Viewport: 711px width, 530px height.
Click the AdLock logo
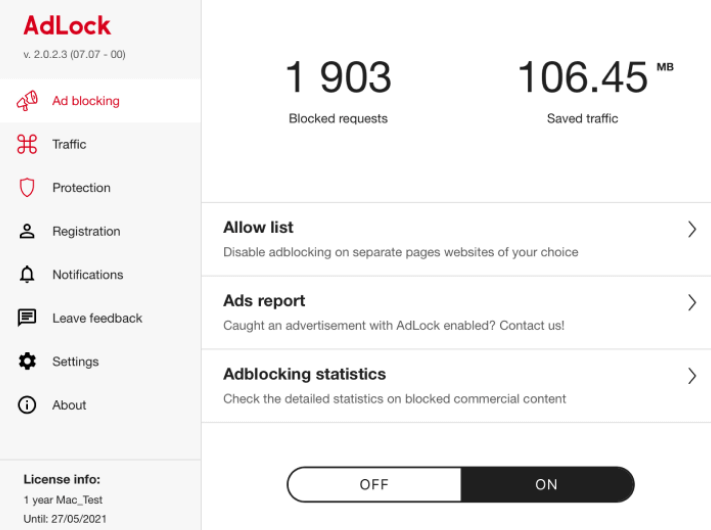pos(67,25)
